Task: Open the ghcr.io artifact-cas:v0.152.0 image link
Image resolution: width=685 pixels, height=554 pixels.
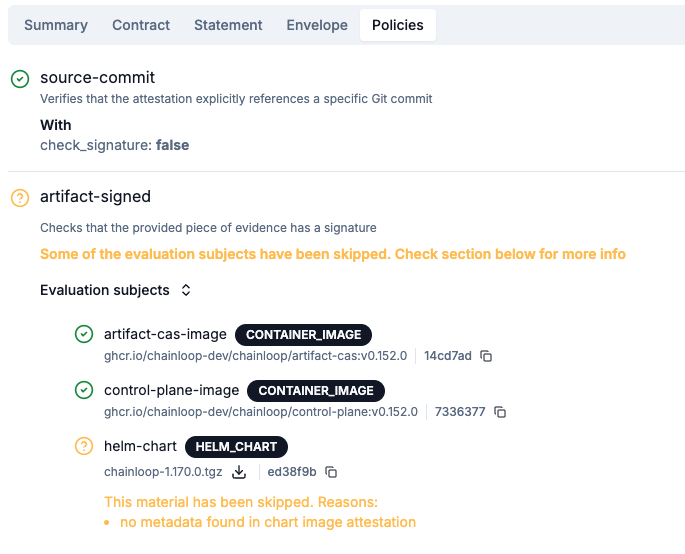Action: (x=255, y=356)
